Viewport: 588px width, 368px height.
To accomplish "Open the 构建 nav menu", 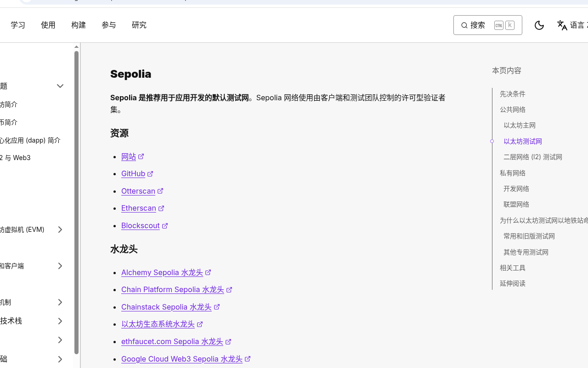I will [x=79, y=25].
